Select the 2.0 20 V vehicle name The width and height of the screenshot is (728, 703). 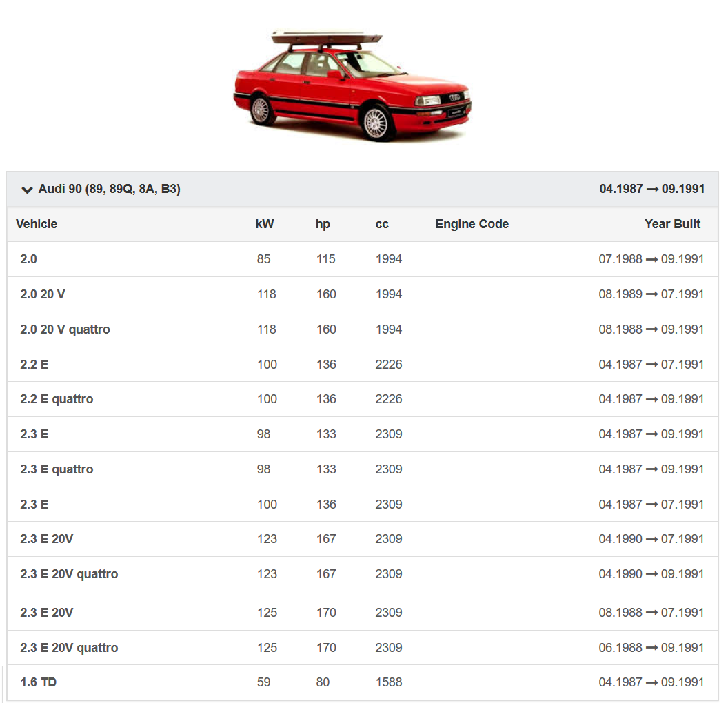43,294
